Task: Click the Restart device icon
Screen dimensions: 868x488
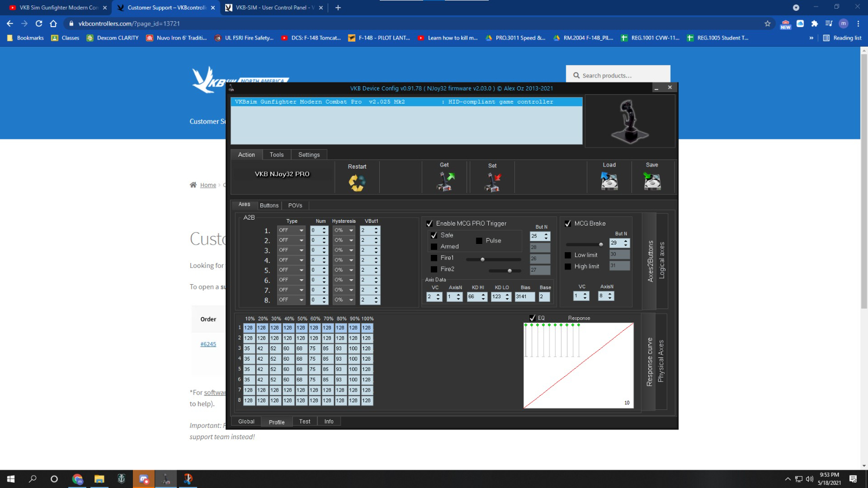Action: (356, 183)
